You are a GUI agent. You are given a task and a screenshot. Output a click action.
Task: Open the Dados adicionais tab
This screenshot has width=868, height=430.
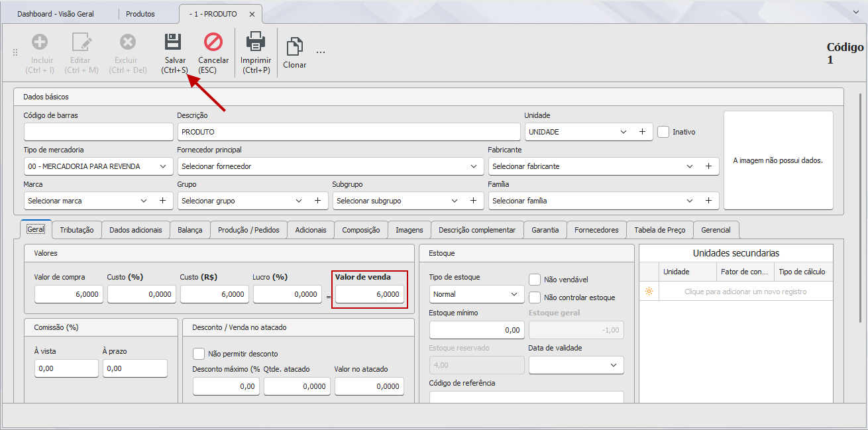[136, 230]
